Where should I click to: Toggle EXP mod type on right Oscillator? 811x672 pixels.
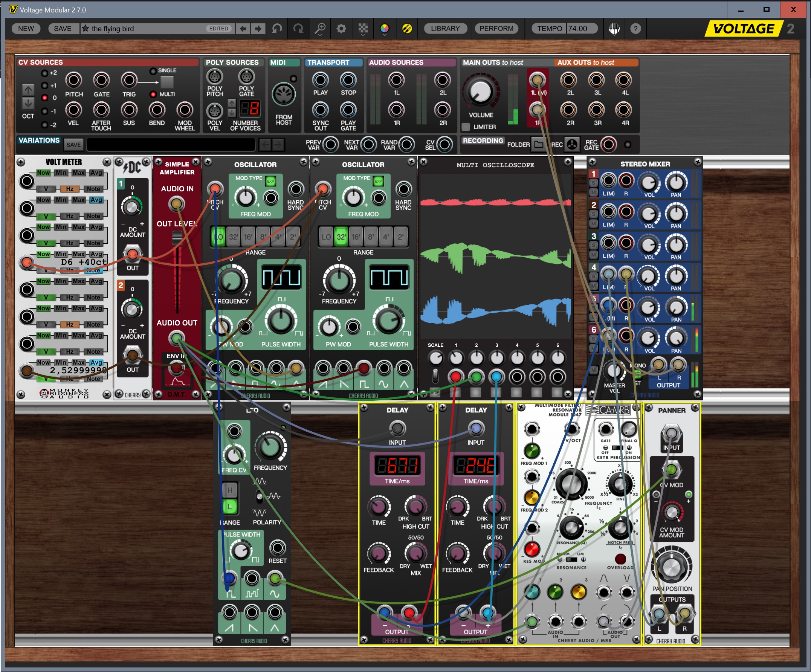click(378, 182)
